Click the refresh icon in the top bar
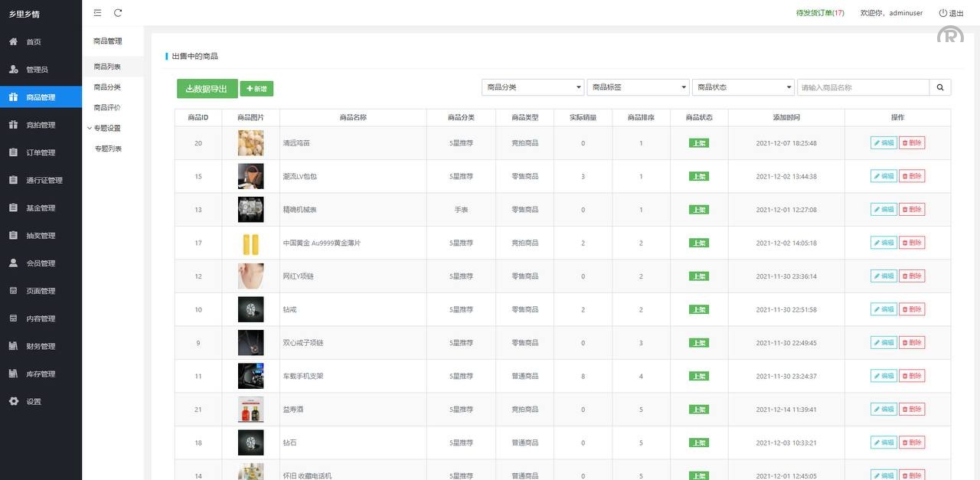The height and width of the screenshot is (480, 980). coord(118,13)
